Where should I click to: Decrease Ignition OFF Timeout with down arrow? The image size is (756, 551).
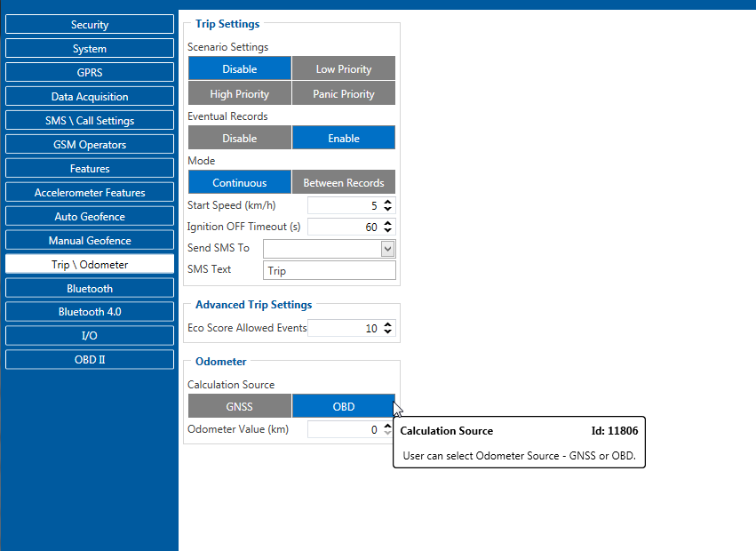tap(387, 231)
